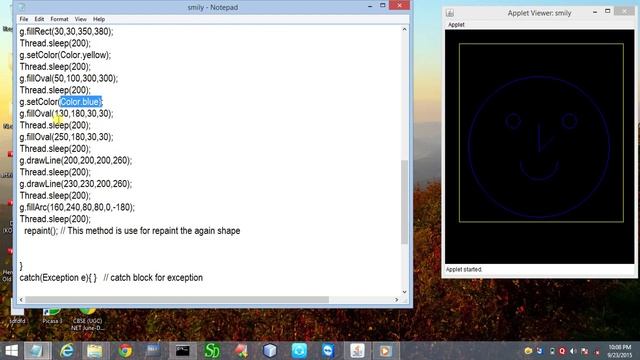Click the Applet started status text
This screenshot has height=360, width=640.
point(464,269)
